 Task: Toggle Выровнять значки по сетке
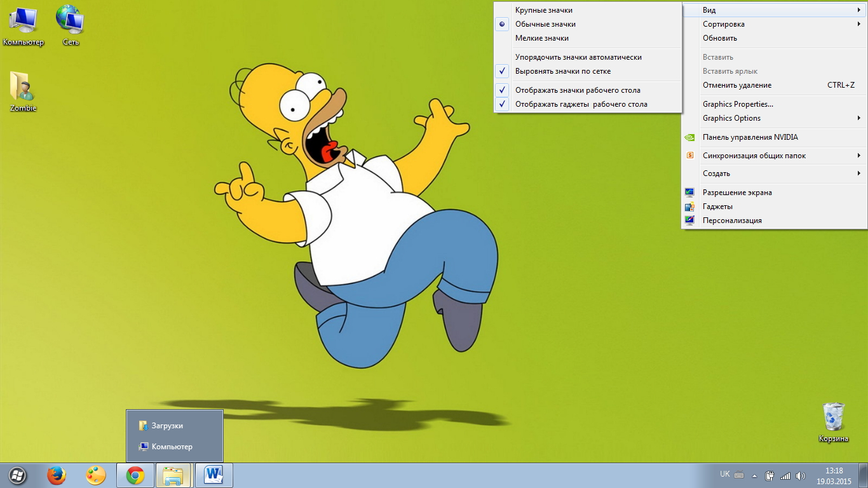[x=587, y=71]
